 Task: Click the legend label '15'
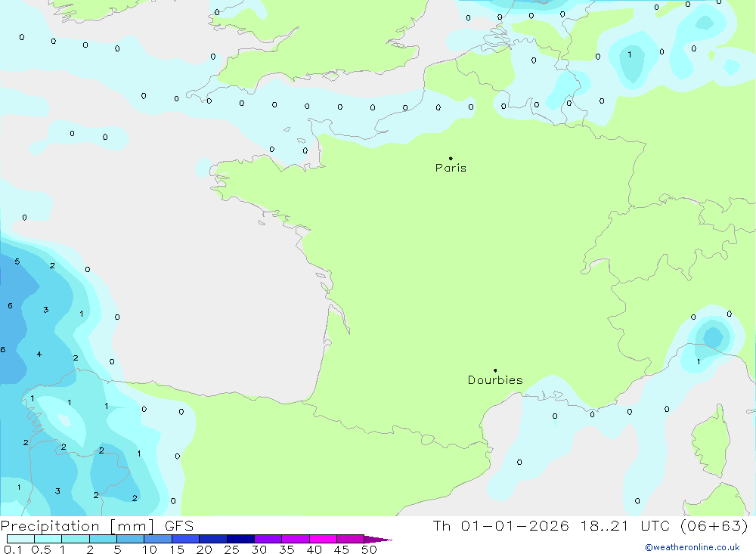(x=176, y=549)
